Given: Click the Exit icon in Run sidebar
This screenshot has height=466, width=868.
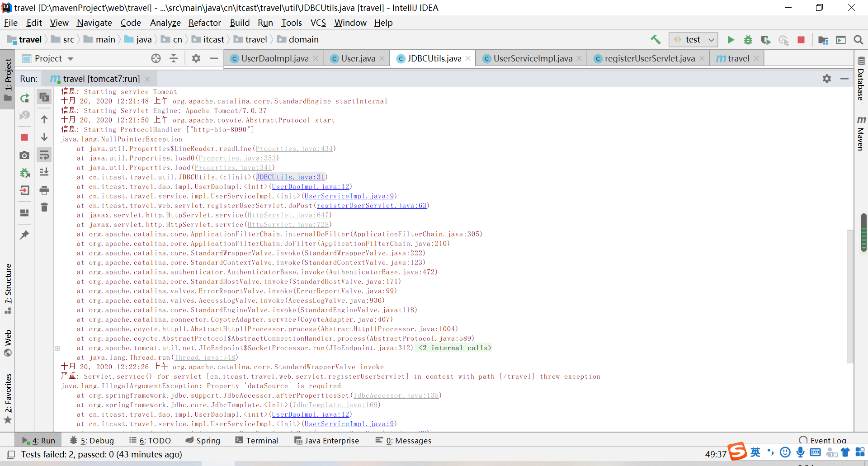Looking at the screenshot, I should click(x=24, y=190).
